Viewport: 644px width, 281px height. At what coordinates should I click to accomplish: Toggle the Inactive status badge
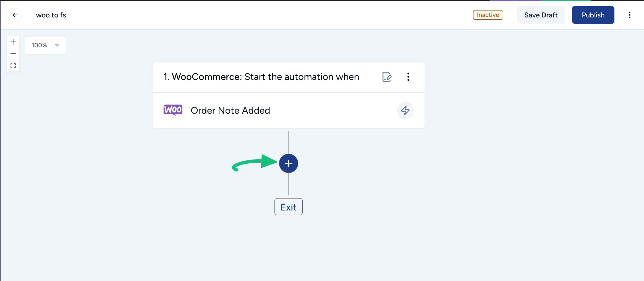point(488,15)
